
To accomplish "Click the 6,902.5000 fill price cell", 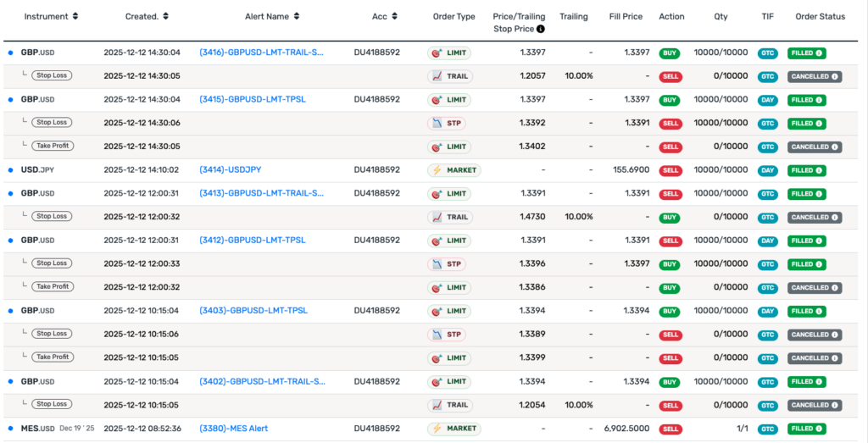I will point(626,429).
